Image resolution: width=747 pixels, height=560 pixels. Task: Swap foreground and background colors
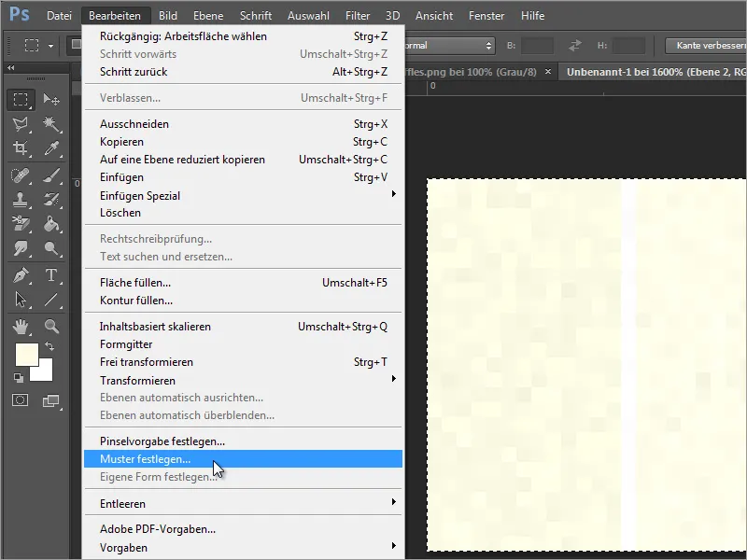[49, 346]
